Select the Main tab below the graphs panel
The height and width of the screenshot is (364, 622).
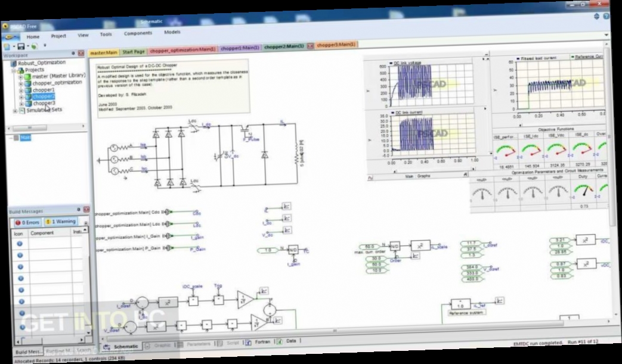[x=410, y=176]
